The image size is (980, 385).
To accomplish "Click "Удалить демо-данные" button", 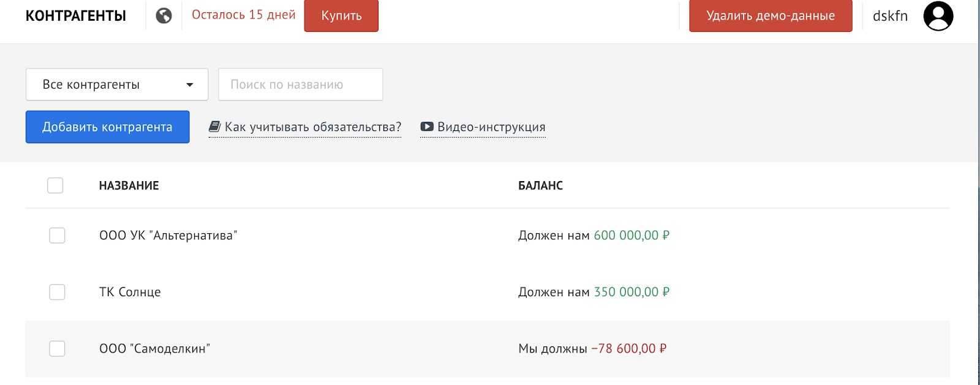I will point(771,16).
